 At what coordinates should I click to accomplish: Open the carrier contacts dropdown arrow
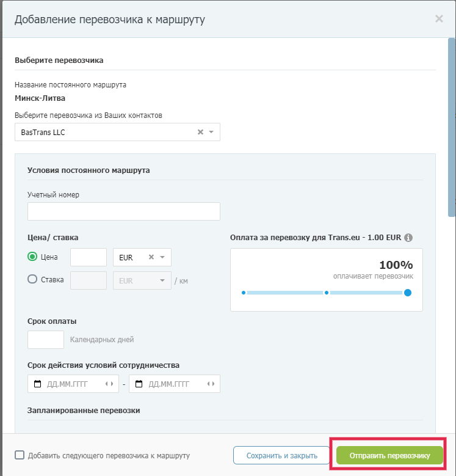coord(211,132)
